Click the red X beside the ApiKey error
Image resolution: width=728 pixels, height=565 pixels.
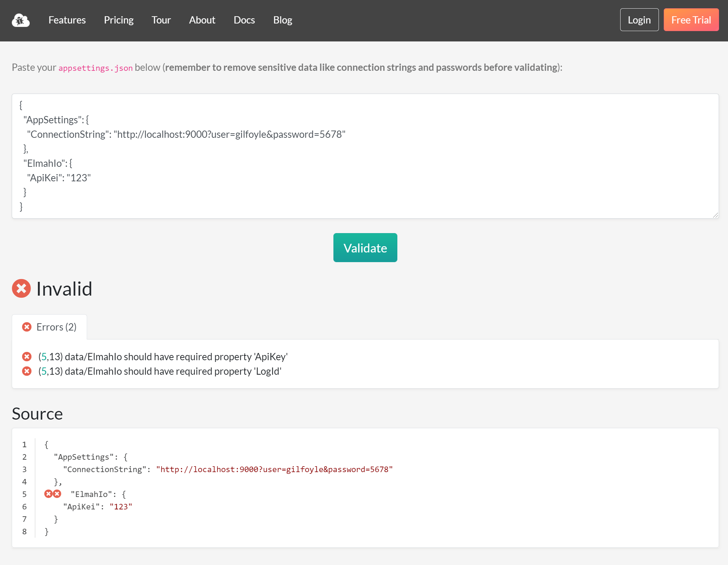pos(27,356)
